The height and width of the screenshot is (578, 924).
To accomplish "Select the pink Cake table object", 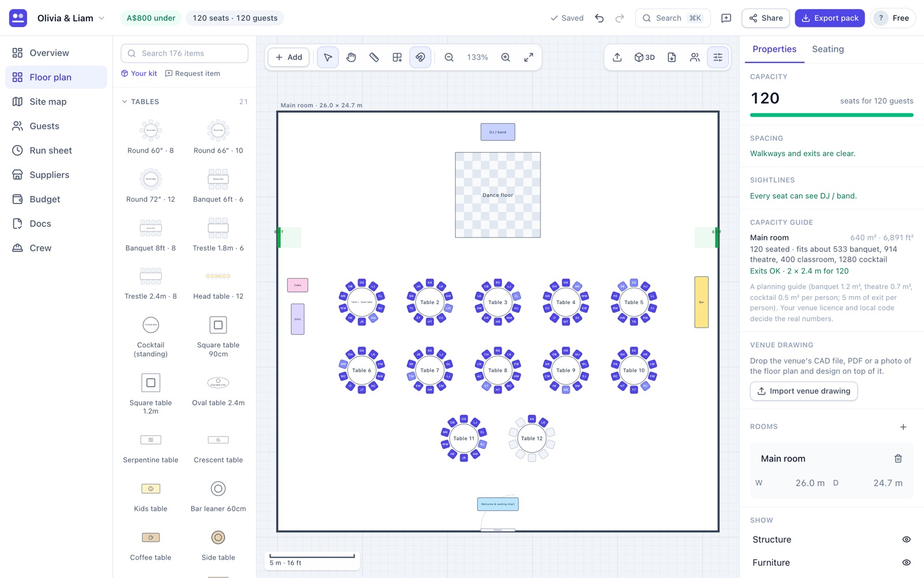I will coord(297,285).
